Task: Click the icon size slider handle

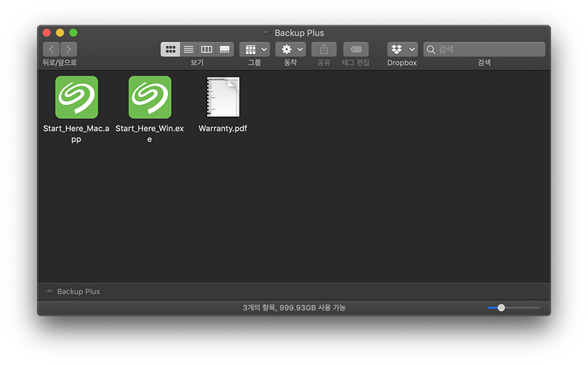Action: 501,308
